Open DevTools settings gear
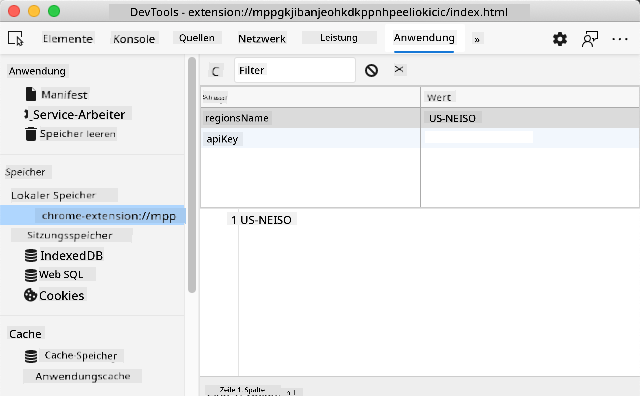Viewport: 640px width, 396px height. pos(560,39)
